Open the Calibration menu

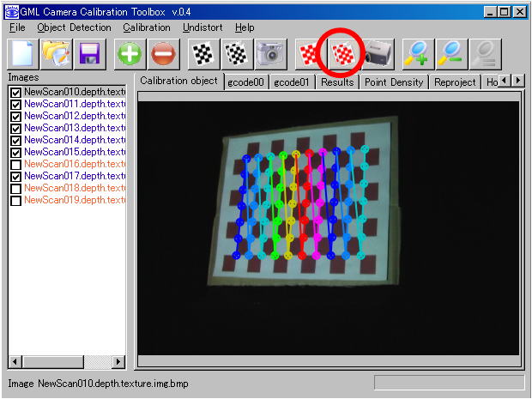(x=147, y=27)
